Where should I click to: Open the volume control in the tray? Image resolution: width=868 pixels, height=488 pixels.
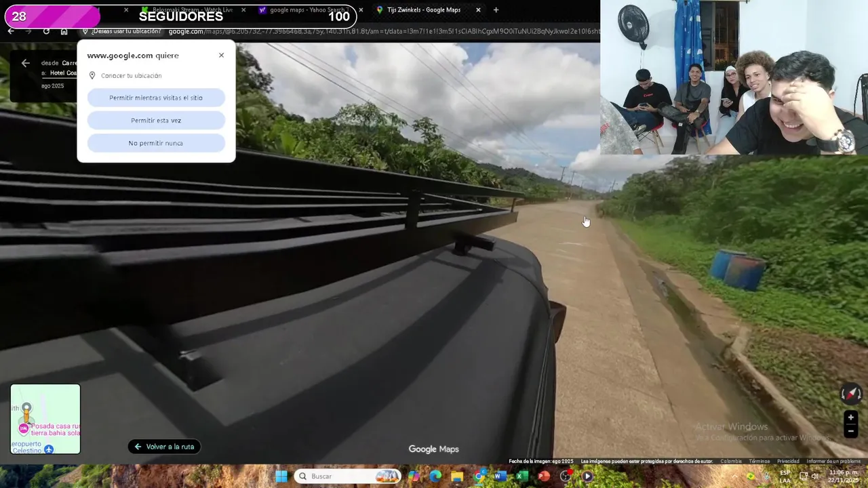pos(814,476)
